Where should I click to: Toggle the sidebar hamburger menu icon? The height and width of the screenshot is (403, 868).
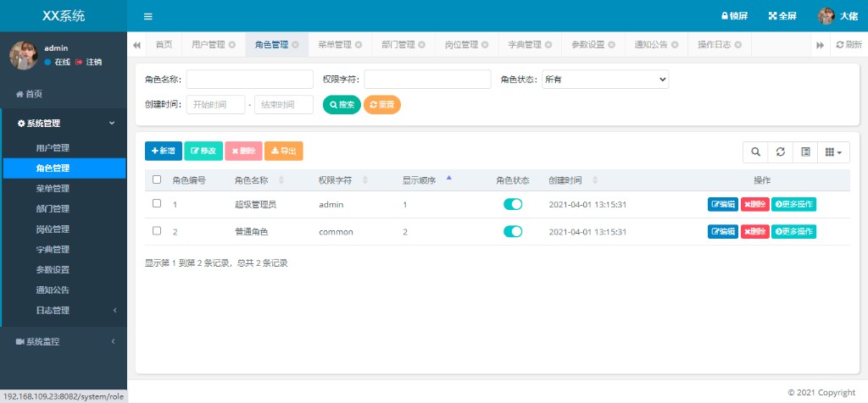point(147,16)
